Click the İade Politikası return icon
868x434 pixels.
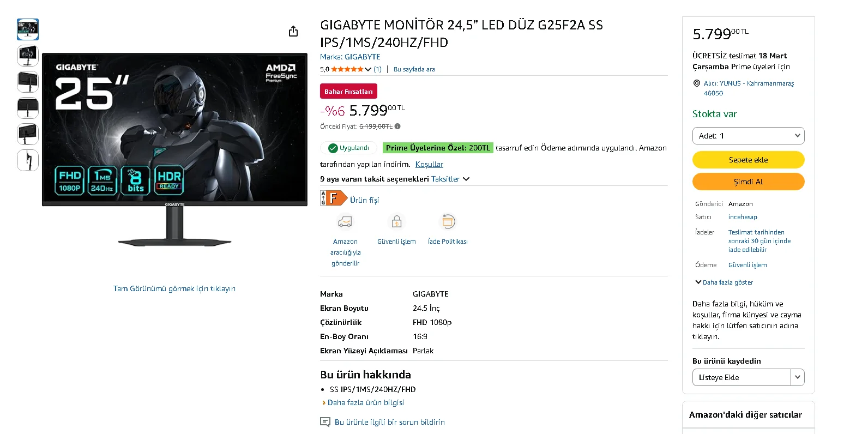pyautogui.click(x=448, y=222)
